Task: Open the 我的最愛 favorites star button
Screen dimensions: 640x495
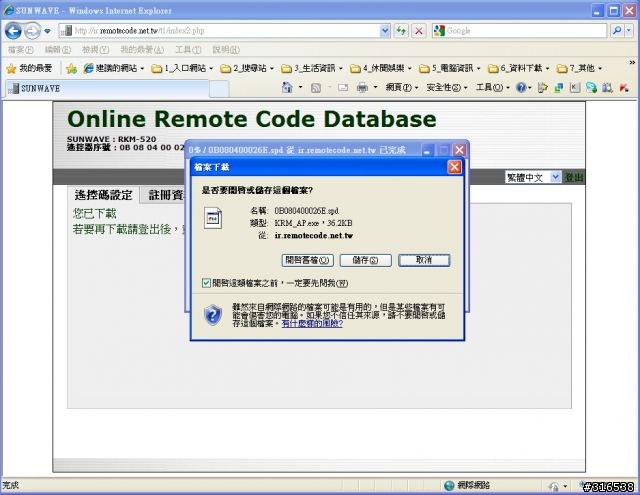Action: pyautogui.click(x=29, y=68)
